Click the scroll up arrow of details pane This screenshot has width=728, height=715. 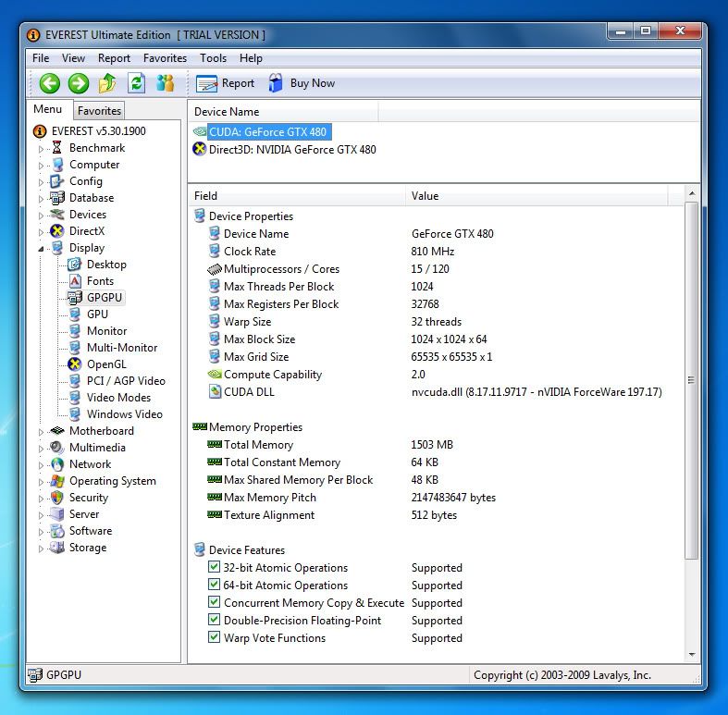point(691,193)
